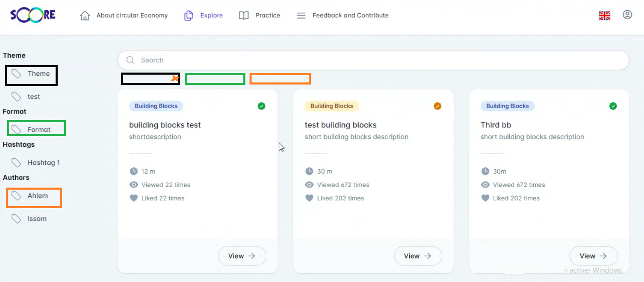Select the Theme tag filter
Image resolution: width=644 pixels, height=282 pixels.
click(x=38, y=74)
